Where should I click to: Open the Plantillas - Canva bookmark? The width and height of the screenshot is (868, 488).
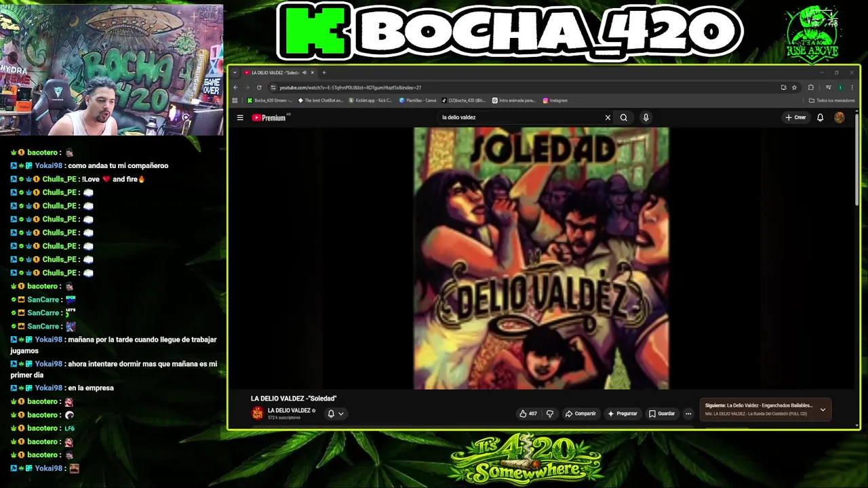click(x=418, y=100)
